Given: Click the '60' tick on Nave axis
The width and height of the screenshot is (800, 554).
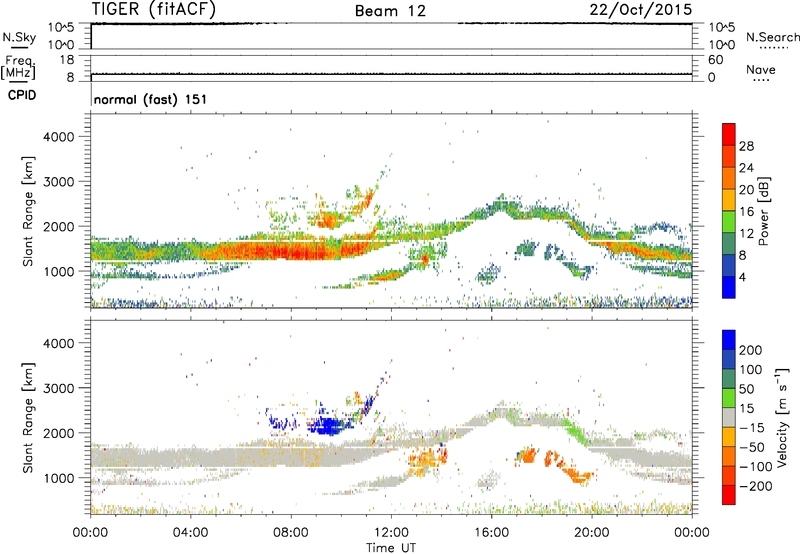Looking at the screenshot, I should tap(715, 60).
